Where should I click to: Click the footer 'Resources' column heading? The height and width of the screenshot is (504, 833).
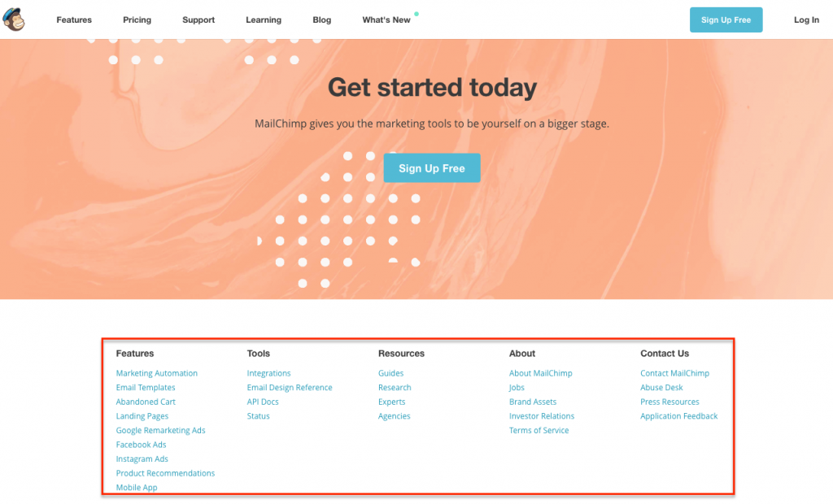click(x=401, y=354)
